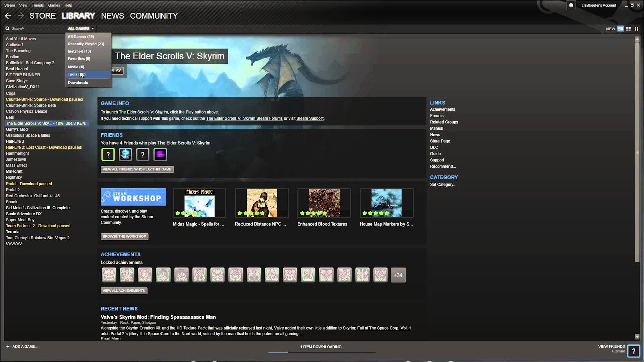Open House Map Markers workshop thumbnail
The width and height of the screenshot is (644, 362).
[386, 203]
